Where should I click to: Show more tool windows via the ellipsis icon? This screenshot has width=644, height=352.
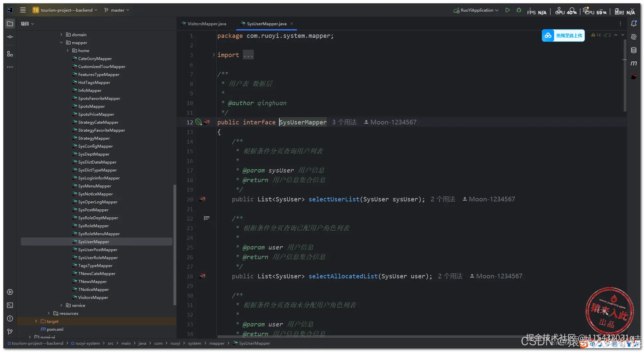tap(10, 67)
